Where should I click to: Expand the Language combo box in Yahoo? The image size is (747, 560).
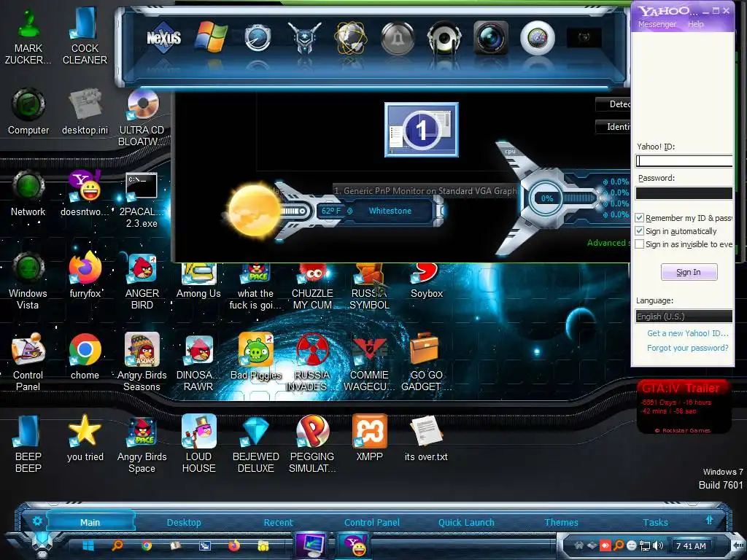[x=684, y=316]
